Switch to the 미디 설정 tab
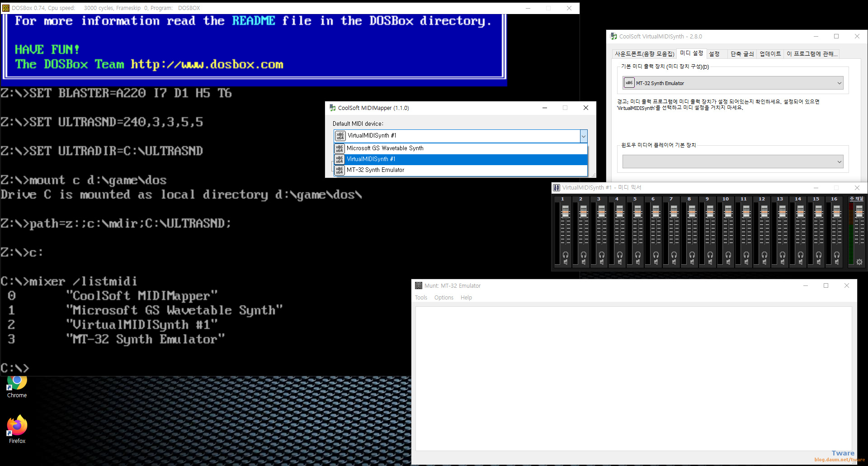 [x=692, y=53]
